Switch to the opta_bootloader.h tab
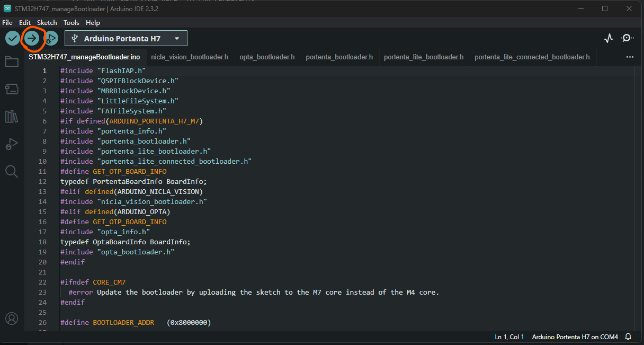The width and height of the screenshot is (644, 345). 267,57
